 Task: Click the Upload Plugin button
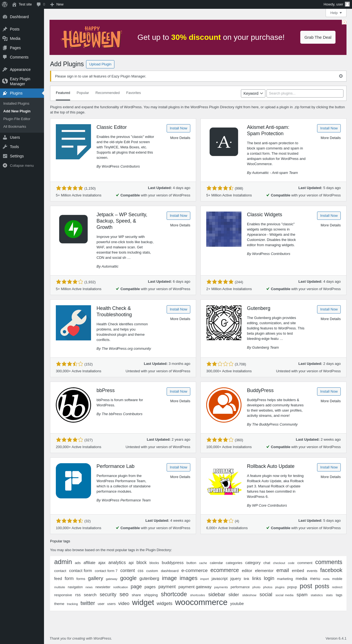coord(100,64)
